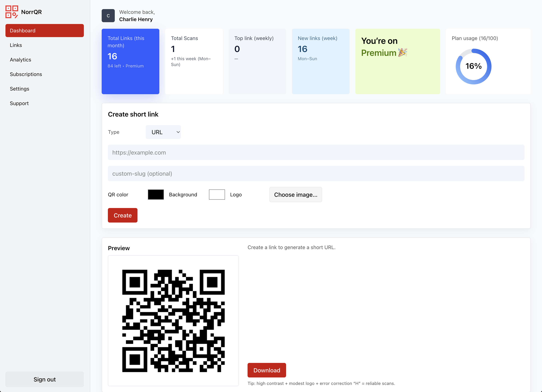The height and width of the screenshot is (392, 542).
Task: Open the black QR color swatch
Action: (156, 194)
